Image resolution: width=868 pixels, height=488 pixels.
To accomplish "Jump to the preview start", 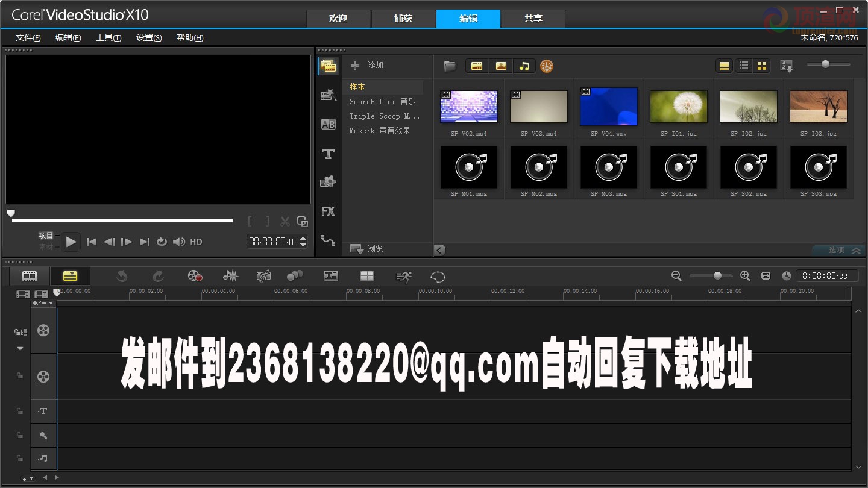I will click(x=92, y=242).
